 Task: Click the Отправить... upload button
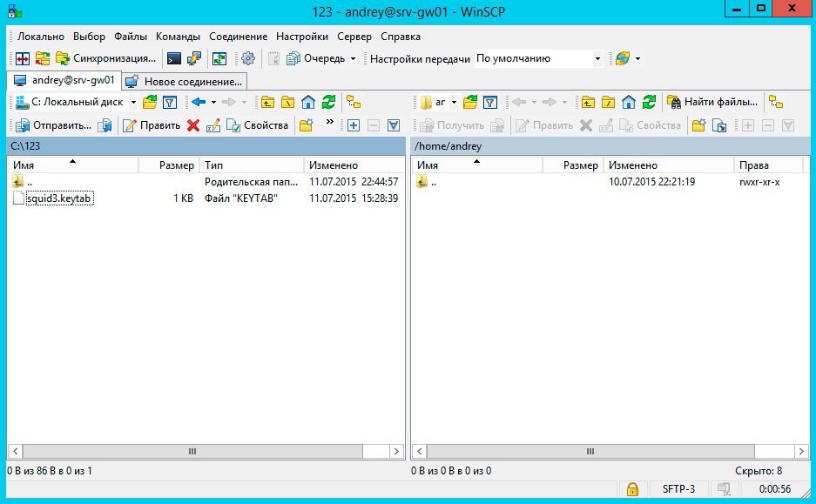(54, 125)
